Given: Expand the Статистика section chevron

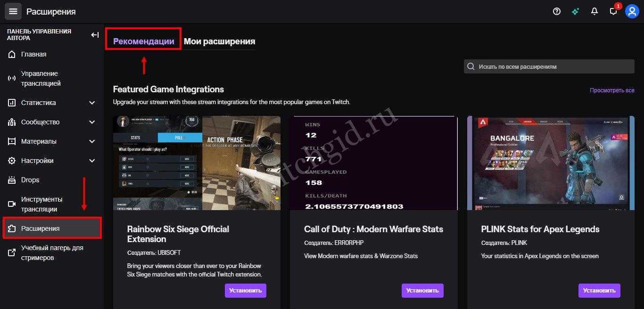Looking at the screenshot, I should (92, 103).
